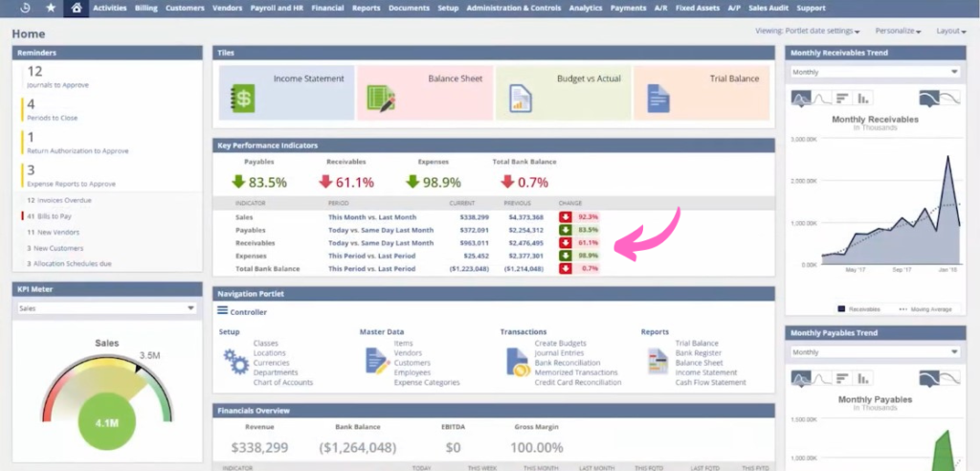Viewport: 980px width, 471px height.
Task: Open the Controller hamburger menu icon
Action: coord(222,311)
